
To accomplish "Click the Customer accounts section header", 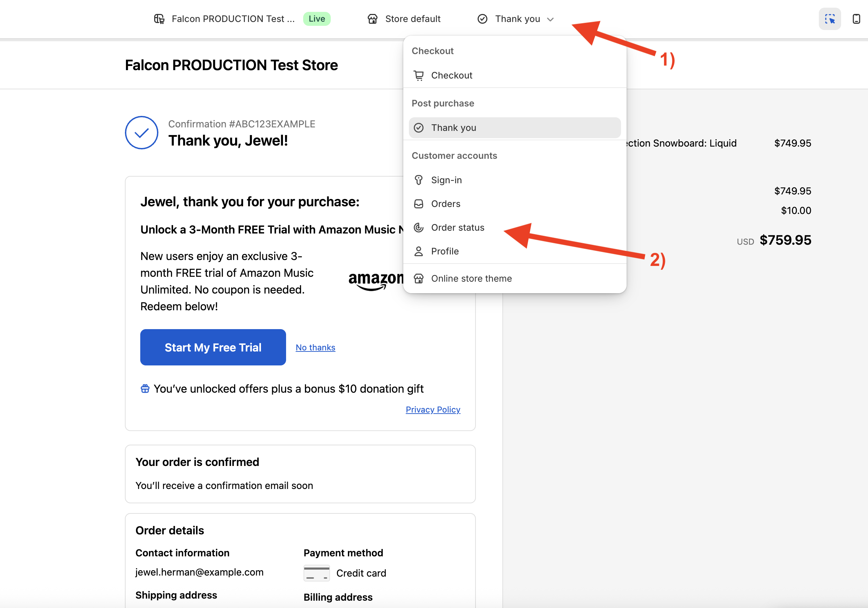I will 454,156.
